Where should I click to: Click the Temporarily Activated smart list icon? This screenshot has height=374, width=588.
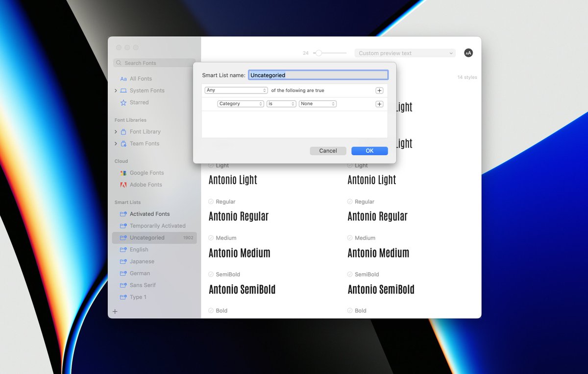(123, 226)
